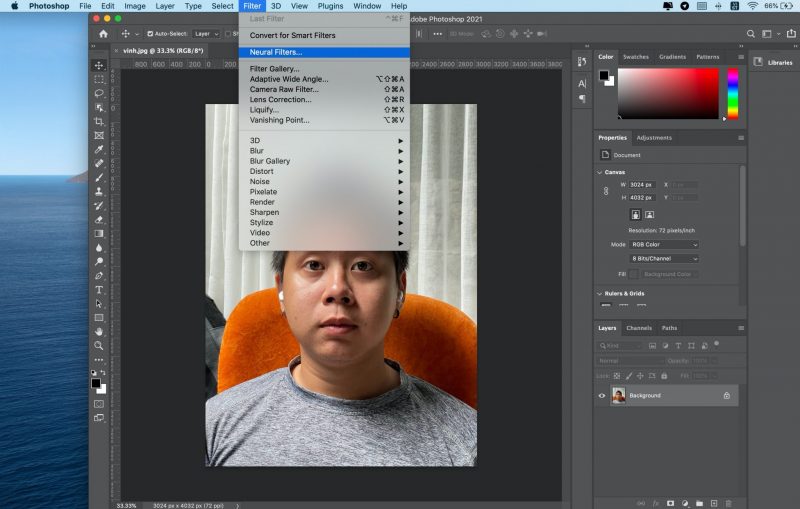800x509 pixels.
Task: Select the Rectangle shape tool
Action: (x=99, y=318)
